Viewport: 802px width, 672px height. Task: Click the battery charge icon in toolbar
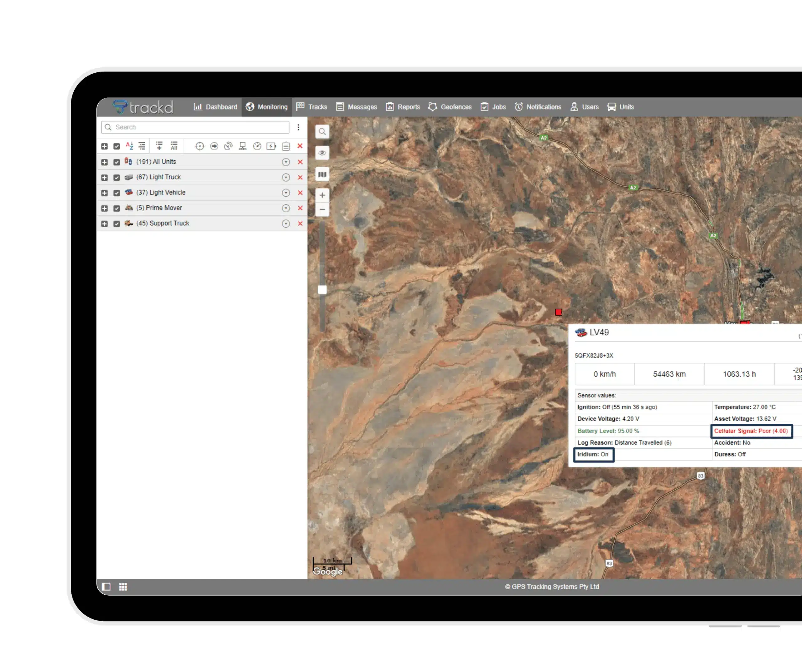click(271, 146)
